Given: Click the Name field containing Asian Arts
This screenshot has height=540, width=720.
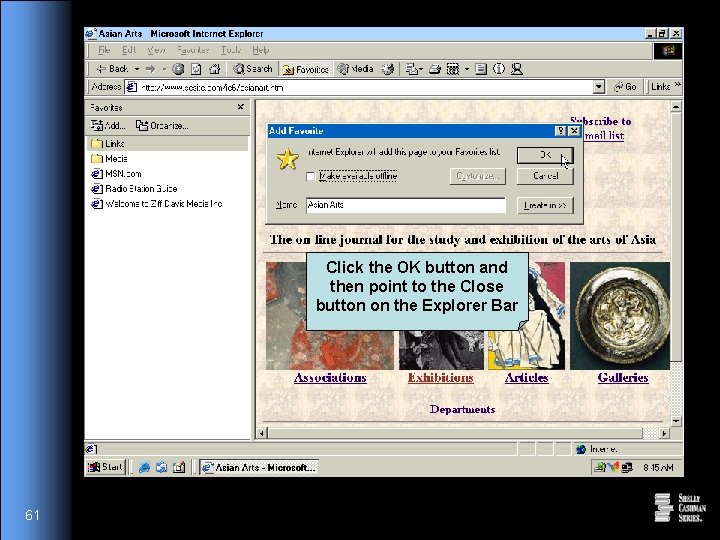Looking at the screenshot, I should point(406,205).
